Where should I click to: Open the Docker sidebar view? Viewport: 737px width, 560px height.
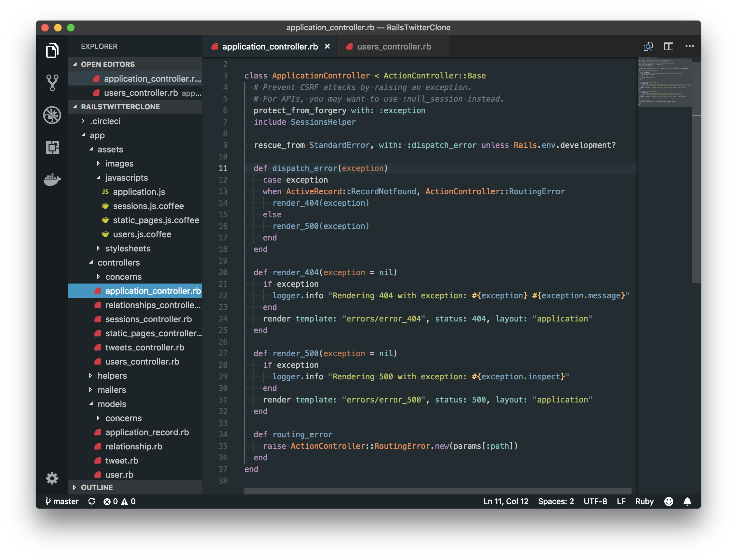point(52,179)
